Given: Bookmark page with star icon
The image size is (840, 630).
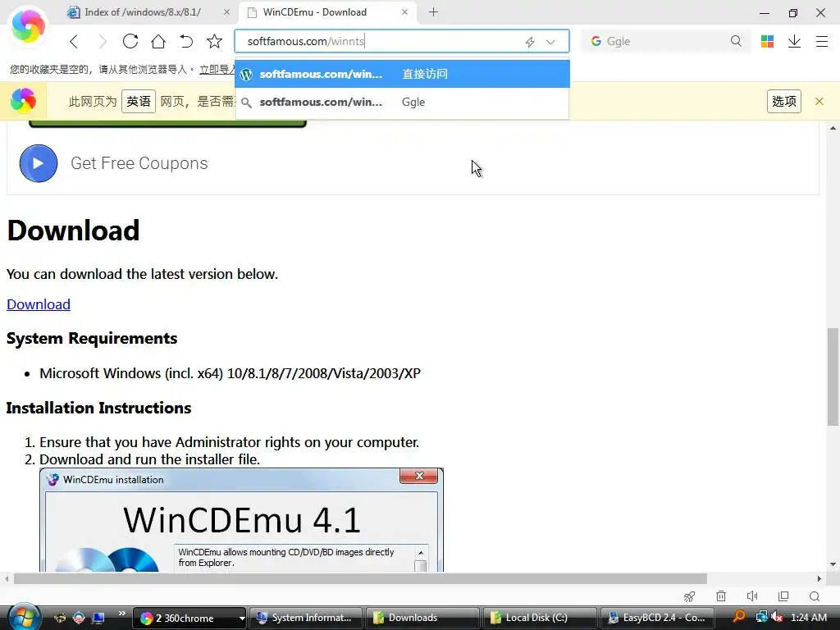Looking at the screenshot, I should (214, 41).
